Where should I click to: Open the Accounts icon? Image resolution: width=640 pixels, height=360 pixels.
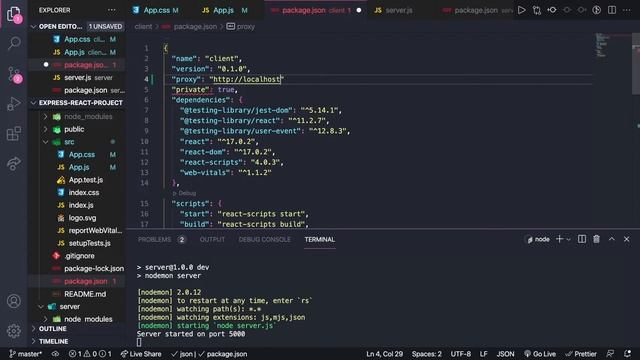14,301
